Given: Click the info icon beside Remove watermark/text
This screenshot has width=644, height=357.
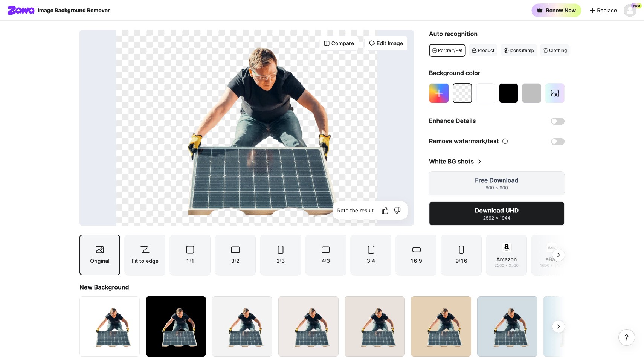Looking at the screenshot, I should 505,141.
